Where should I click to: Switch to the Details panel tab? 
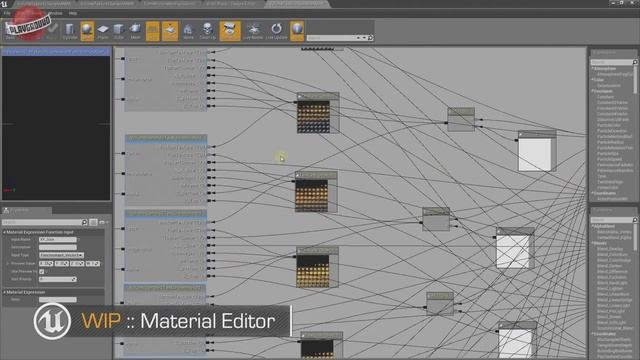click(x=27, y=211)
